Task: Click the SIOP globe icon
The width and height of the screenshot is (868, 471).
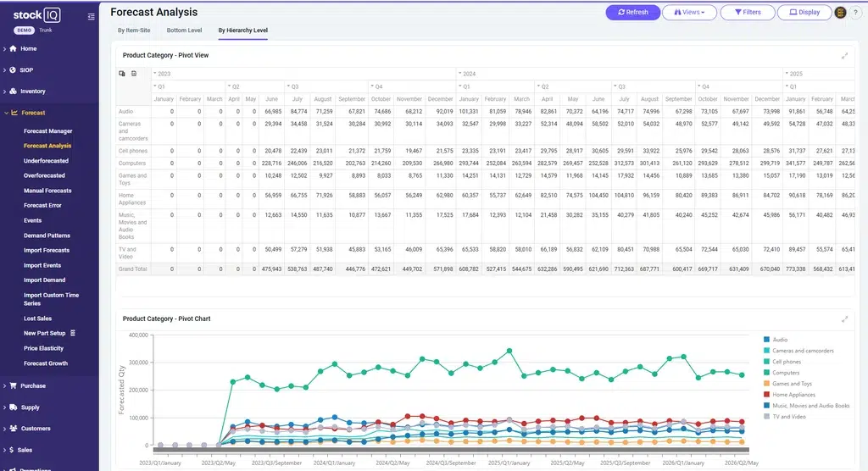Action: [13, 70]
